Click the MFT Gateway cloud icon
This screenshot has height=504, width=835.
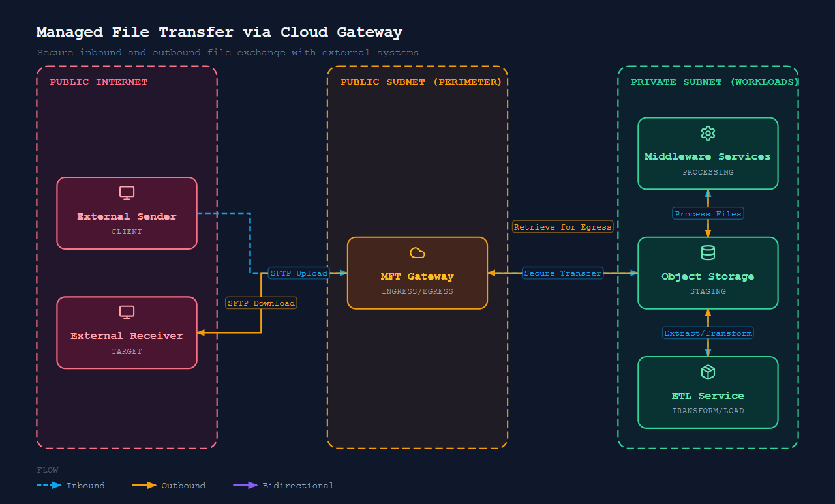[417, 253]
